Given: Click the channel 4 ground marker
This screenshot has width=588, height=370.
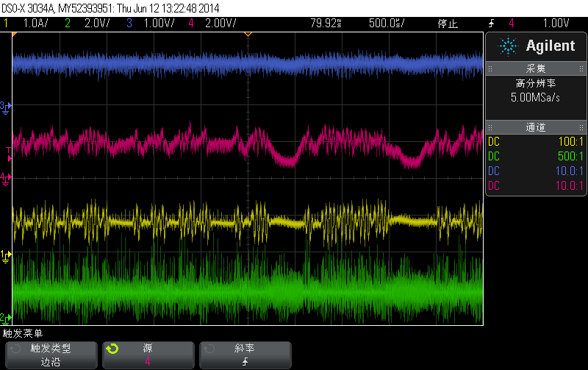Looking at the screenshot, I should pos(5,179).
